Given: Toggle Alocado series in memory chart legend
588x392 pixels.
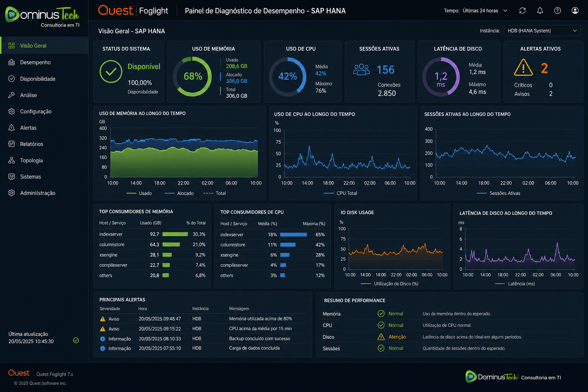Looking at the screenshot, I should (179, 193).
